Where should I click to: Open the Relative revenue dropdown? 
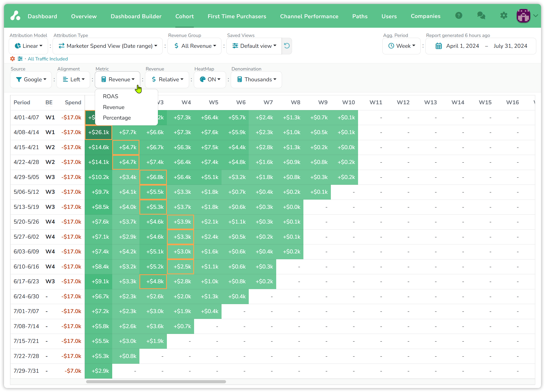coord(167,79)
